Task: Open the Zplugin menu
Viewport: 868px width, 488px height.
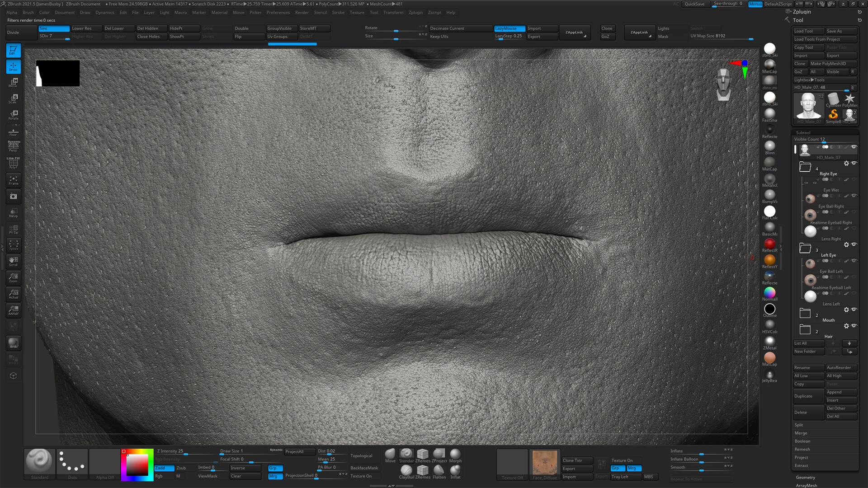Action: pyautogui.click(x=415, y=12)
